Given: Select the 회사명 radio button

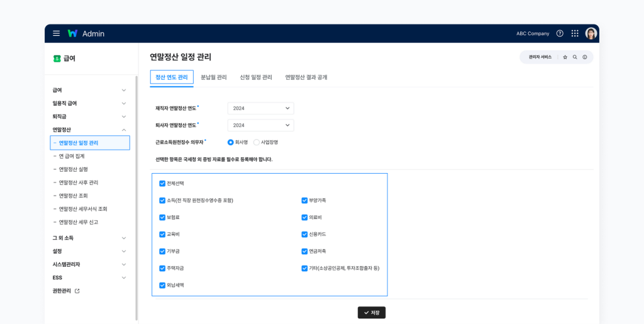Looking at the screenshot, I should (230, 142).
